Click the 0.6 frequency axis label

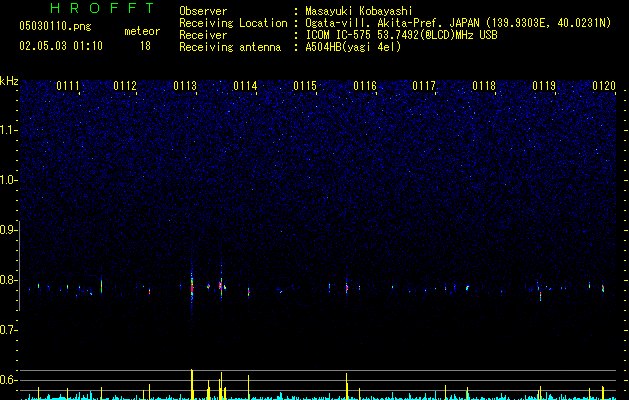[x=8, y=380]
